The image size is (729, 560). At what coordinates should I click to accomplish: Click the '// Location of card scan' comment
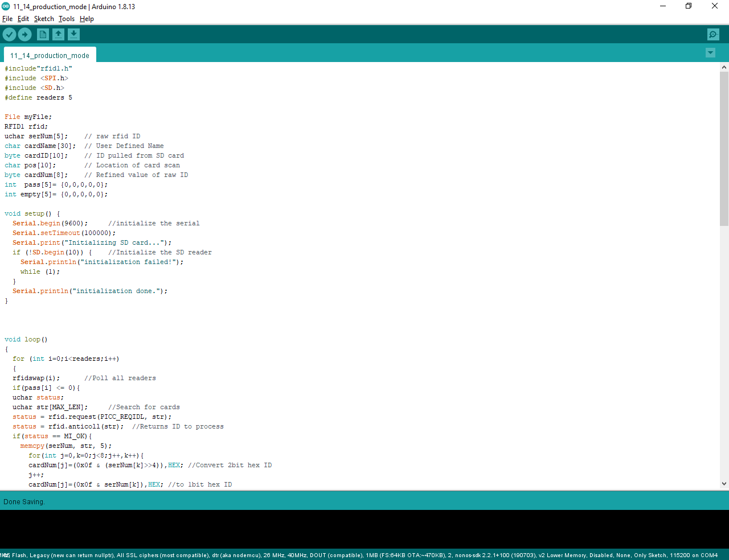point(132,165)
